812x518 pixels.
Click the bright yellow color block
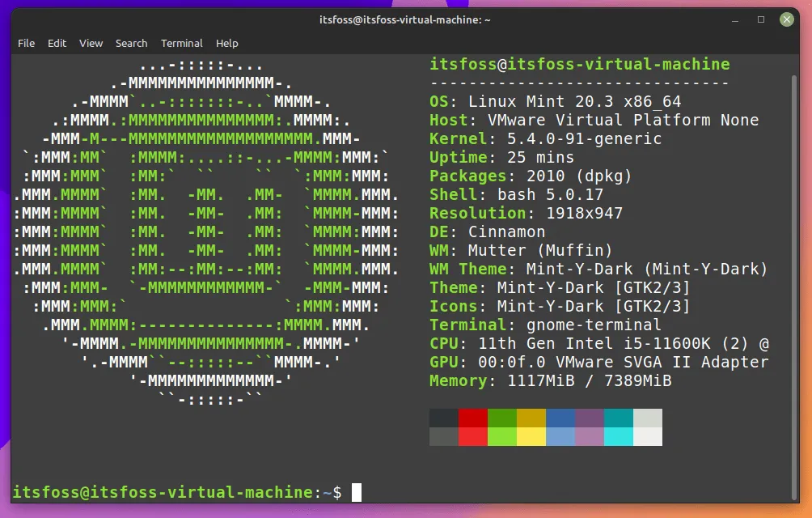(x=531, y=436)
